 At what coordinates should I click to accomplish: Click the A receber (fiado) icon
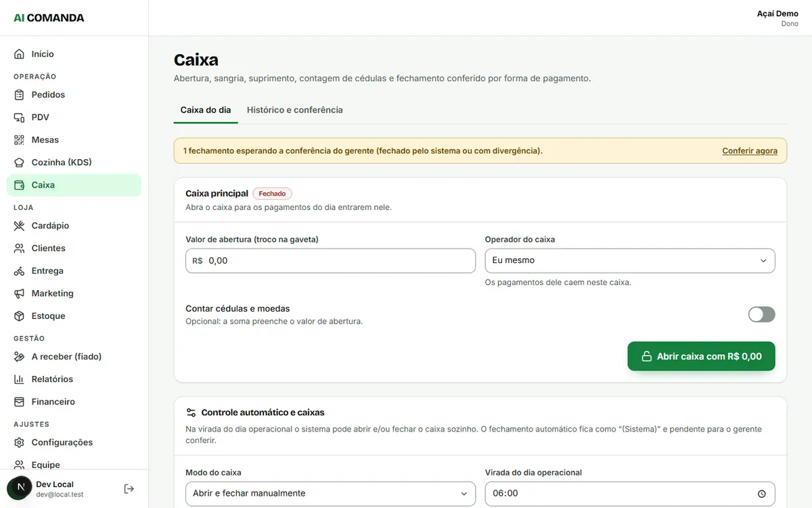pos(19,357)
